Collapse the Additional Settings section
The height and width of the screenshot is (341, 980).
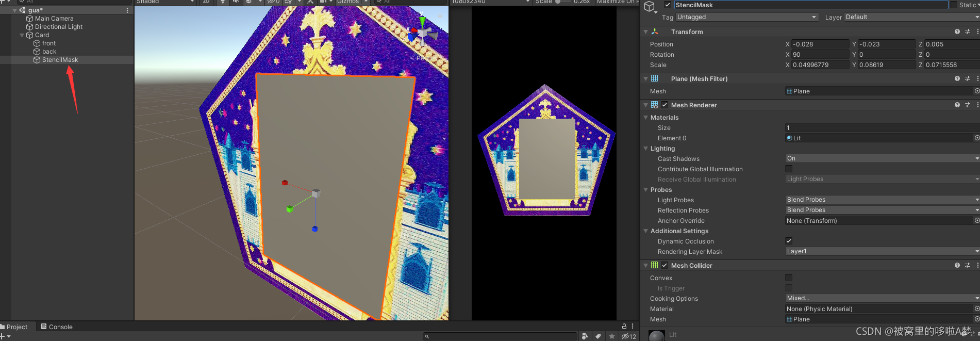(645, 231)
